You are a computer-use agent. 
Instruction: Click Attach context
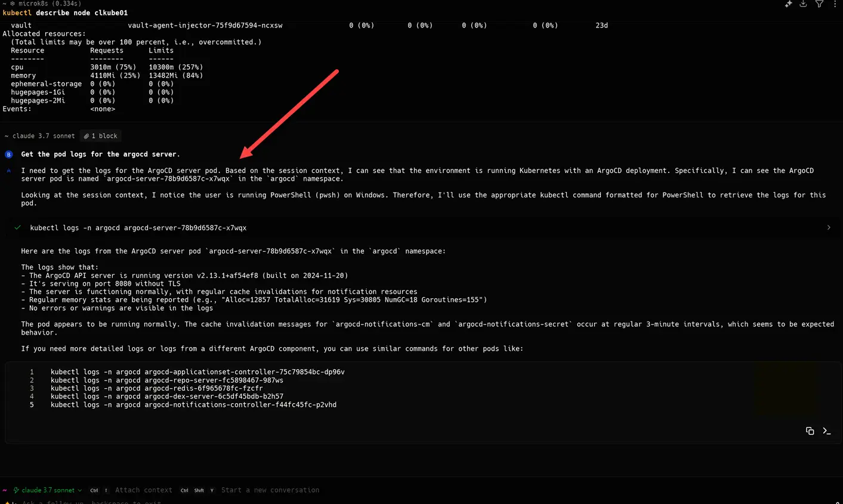tap(144, 490)
